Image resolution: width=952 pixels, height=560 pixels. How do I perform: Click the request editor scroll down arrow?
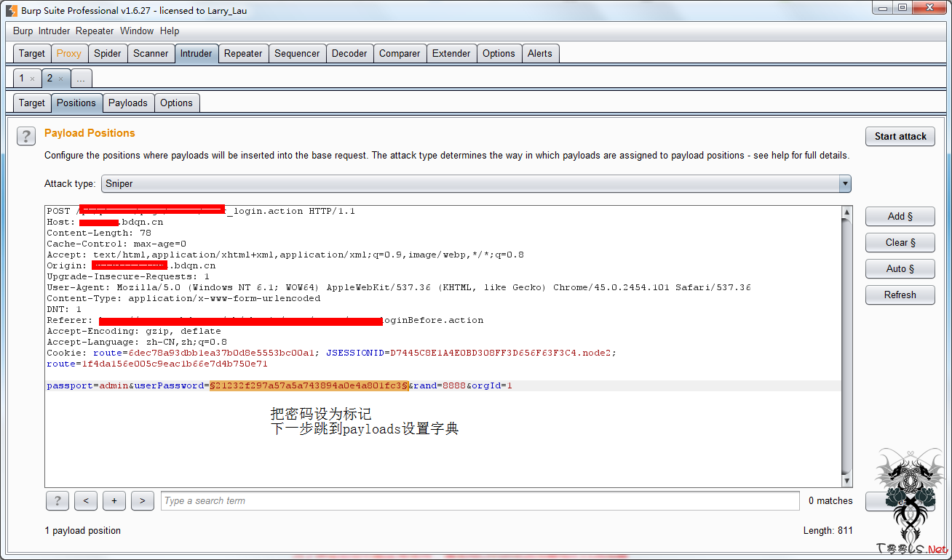pyautogui.click(x=846, y=481)
